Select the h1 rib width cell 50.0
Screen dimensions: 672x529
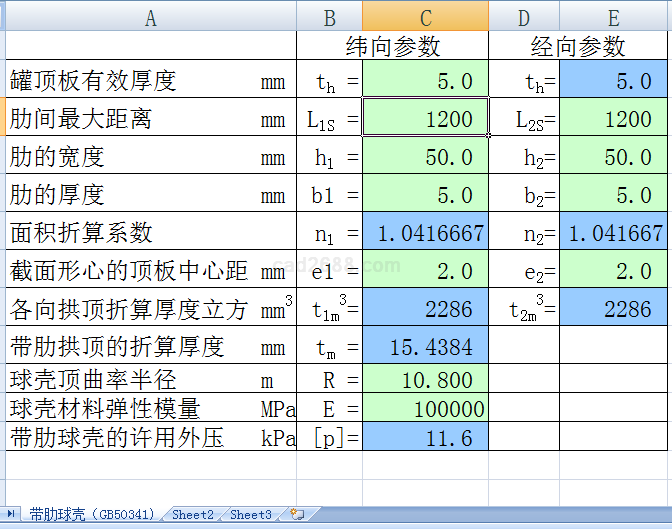coord(425,157)
